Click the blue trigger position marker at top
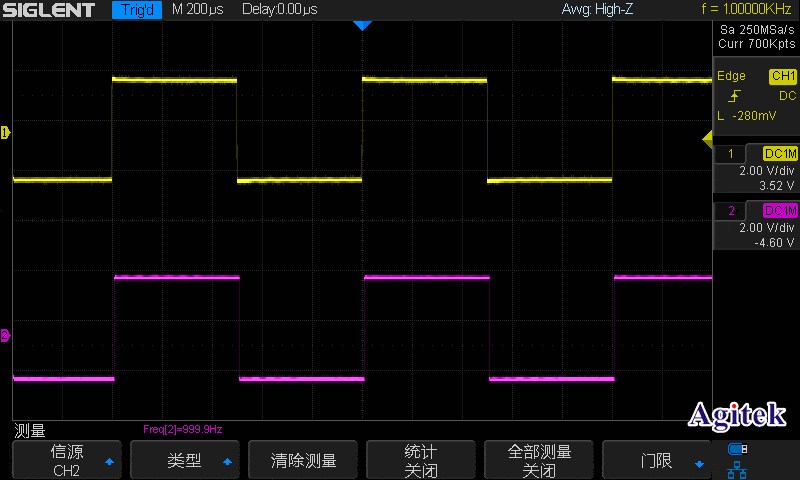 362,26
